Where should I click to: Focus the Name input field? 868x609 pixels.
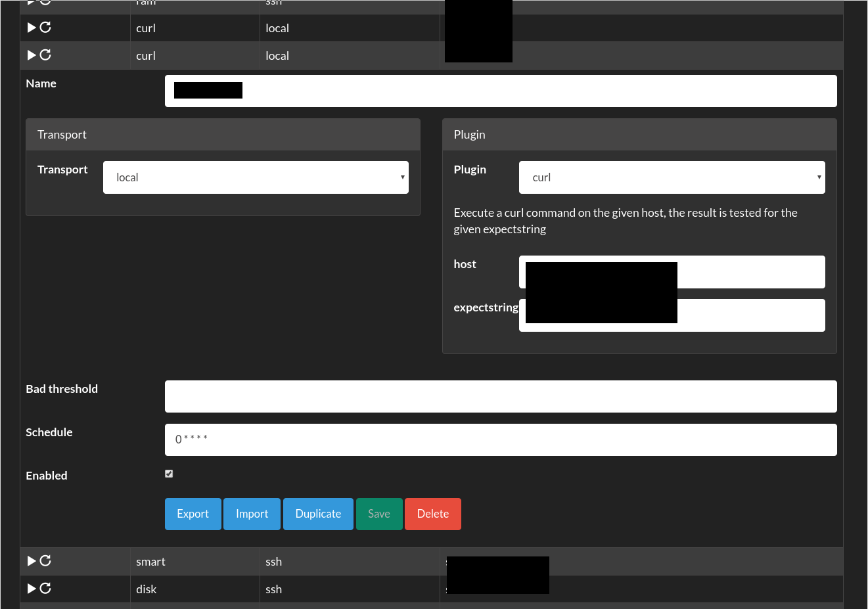526,91
